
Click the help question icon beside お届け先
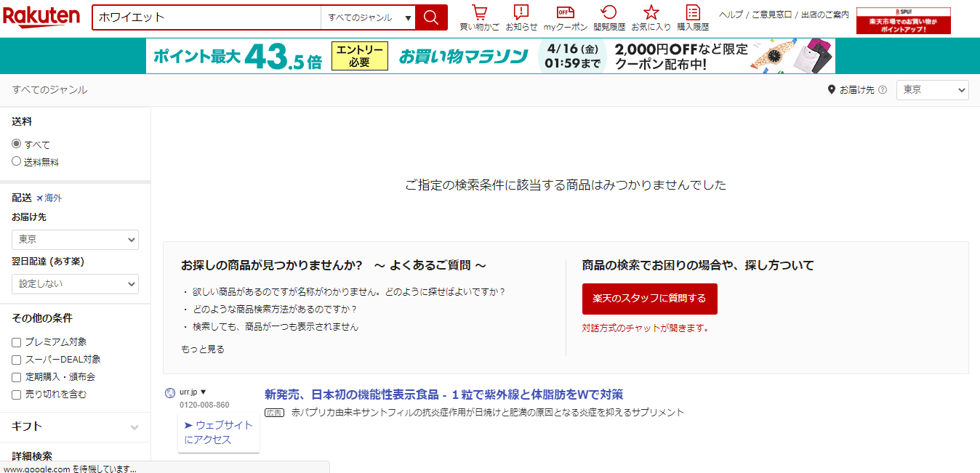[883, 90]
